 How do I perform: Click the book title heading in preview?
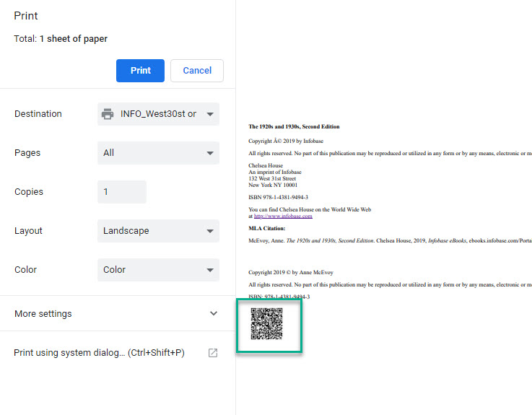click(x=294, y=126)
